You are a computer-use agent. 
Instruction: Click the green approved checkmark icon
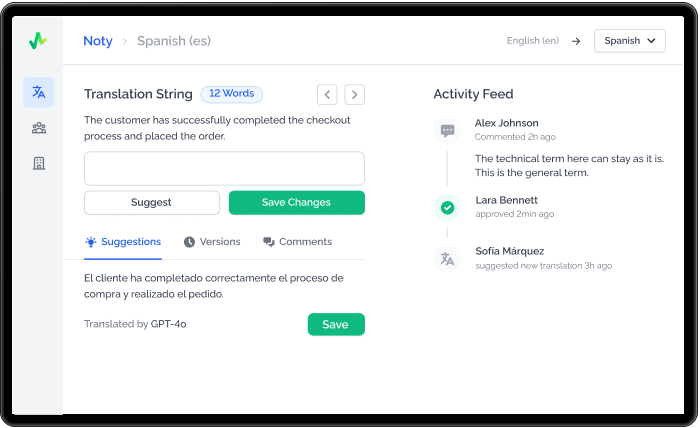[x=447, y=208]
